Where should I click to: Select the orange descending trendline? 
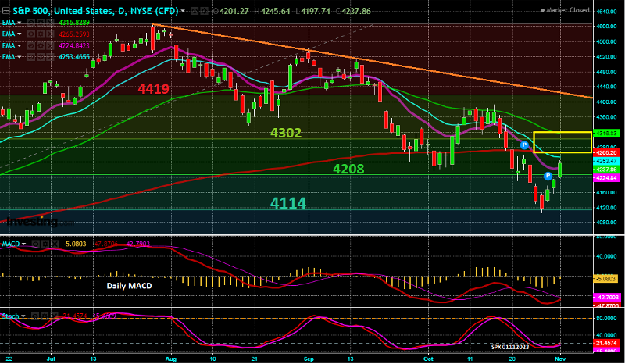click(373, 62)
